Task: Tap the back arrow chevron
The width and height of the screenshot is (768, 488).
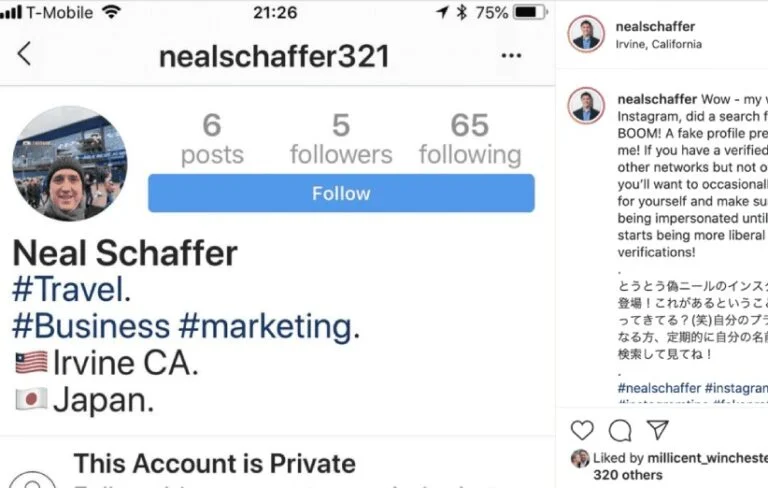Action: 24,54
